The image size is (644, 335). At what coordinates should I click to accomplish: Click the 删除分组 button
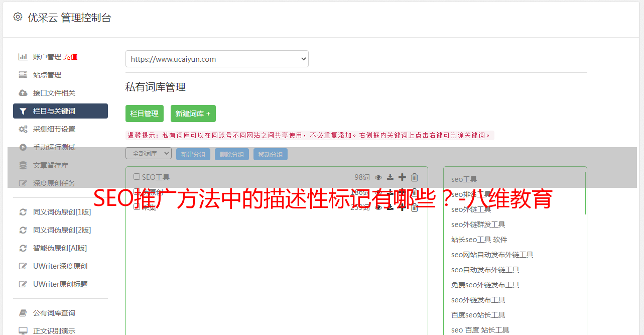click(x=232, y=154)
